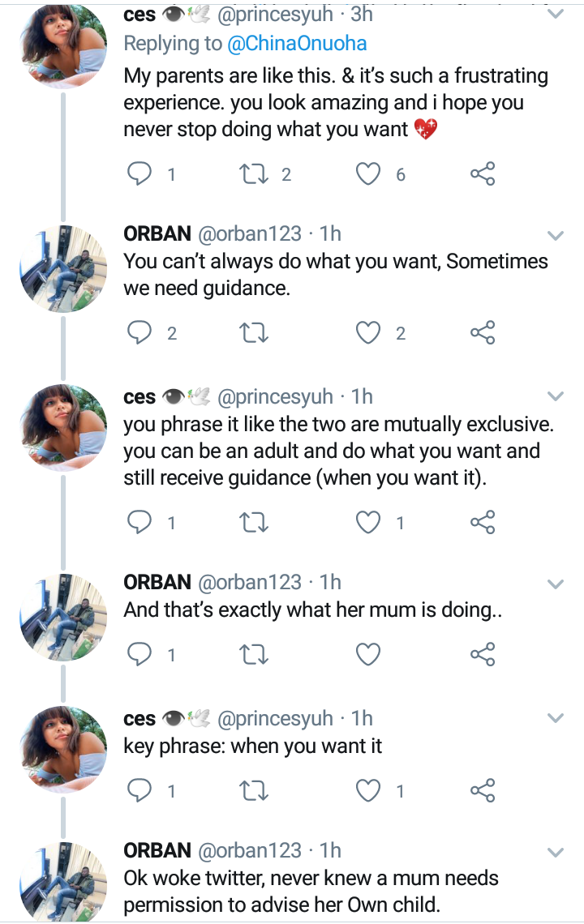The width and height of the screenshot is (584, 924).
Task: Open replies via reply icon on ORBAN's mum tweet
Action: tap(141, 652)
